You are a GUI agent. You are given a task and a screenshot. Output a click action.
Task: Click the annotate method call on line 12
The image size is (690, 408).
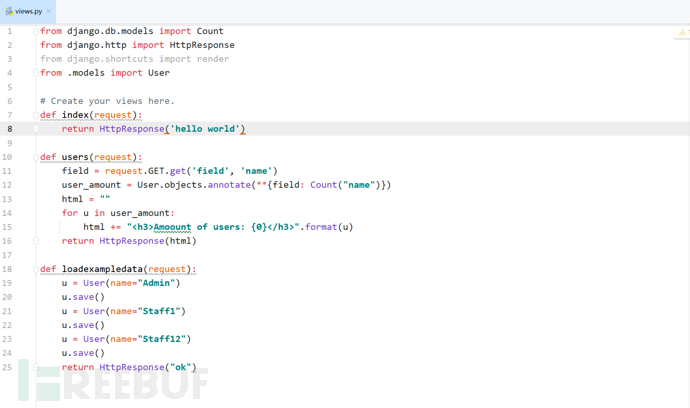(229, 185)
